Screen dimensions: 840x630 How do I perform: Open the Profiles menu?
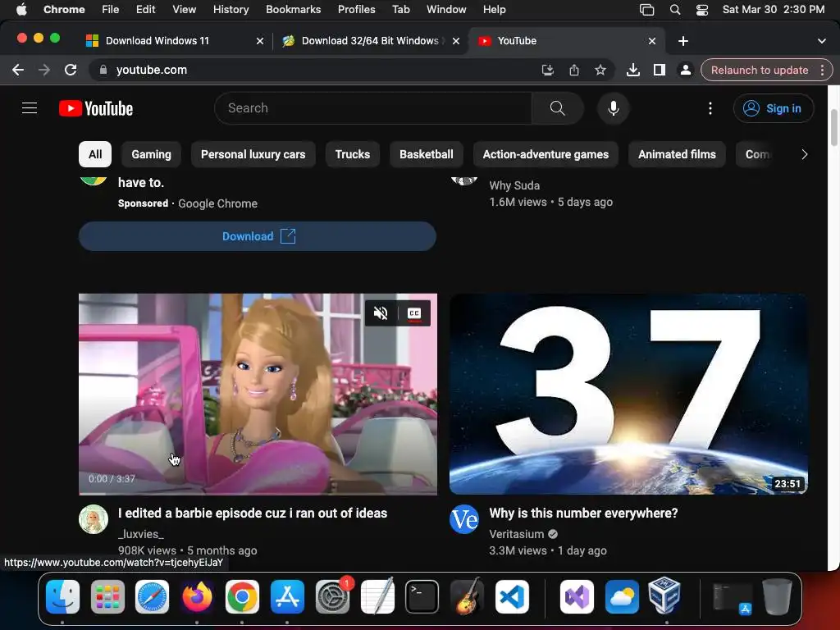click(x=356, y=10)
